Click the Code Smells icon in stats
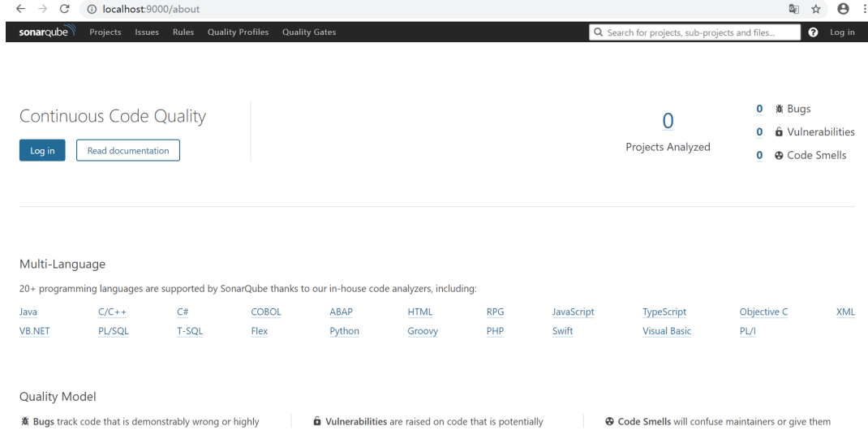Screen dimensions: 868x439 pyautogui.click(x=779, y=156)
